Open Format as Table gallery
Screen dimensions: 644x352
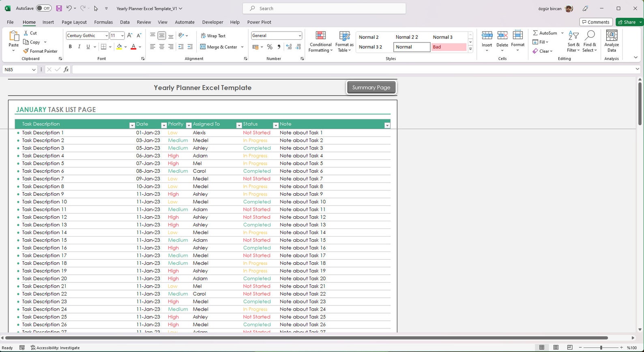344,41
